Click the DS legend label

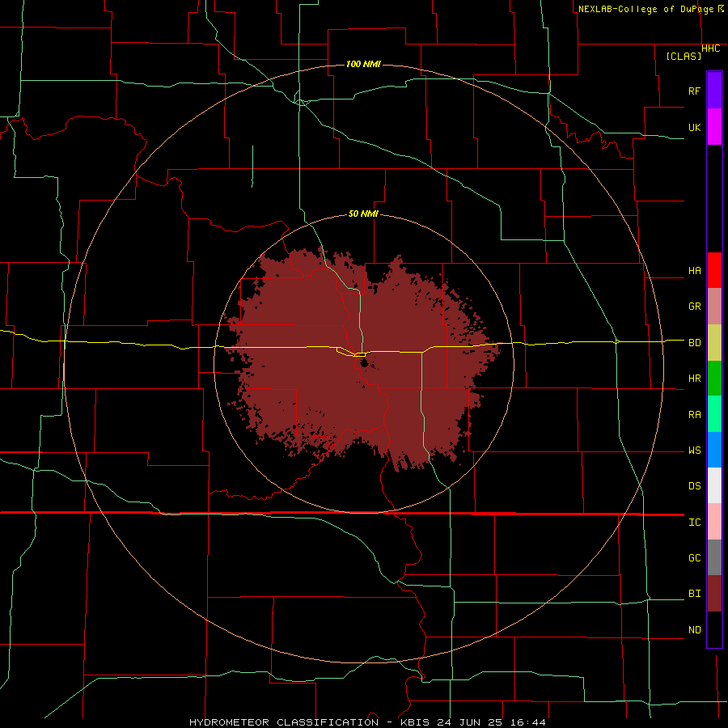coord(694,486)
